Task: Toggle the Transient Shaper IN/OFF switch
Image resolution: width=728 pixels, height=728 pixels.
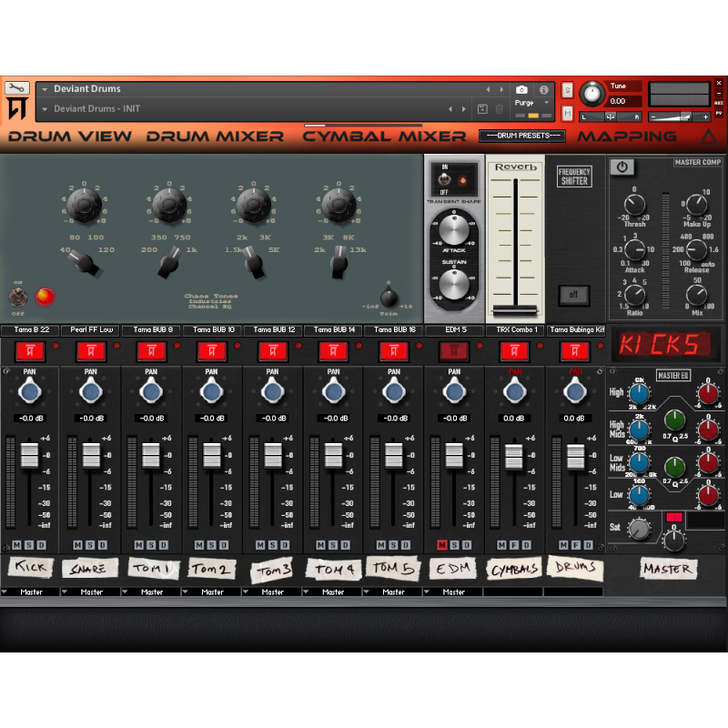Action: tap(444, 179)
